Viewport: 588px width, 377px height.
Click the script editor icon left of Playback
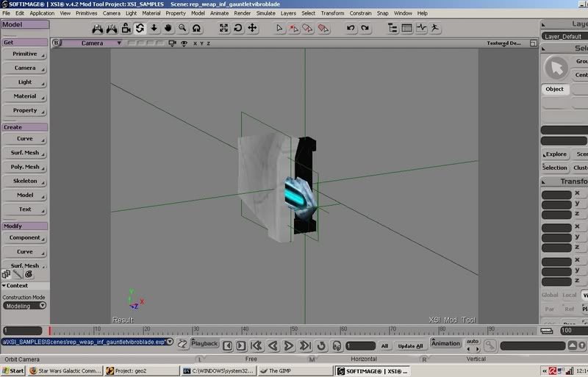(182, 345)
